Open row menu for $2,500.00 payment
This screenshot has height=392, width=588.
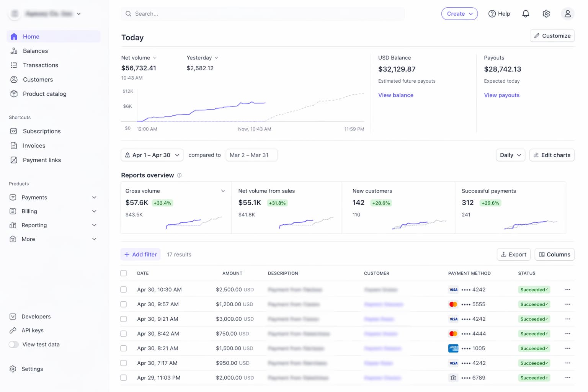coord(568,290)
